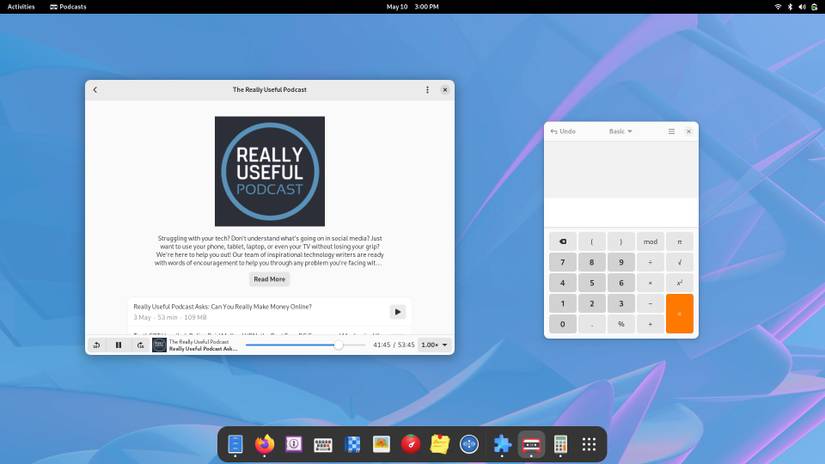Click the pi key in Calculator
This screenshot has width=825, height=464.
click(x=679, y=242)
